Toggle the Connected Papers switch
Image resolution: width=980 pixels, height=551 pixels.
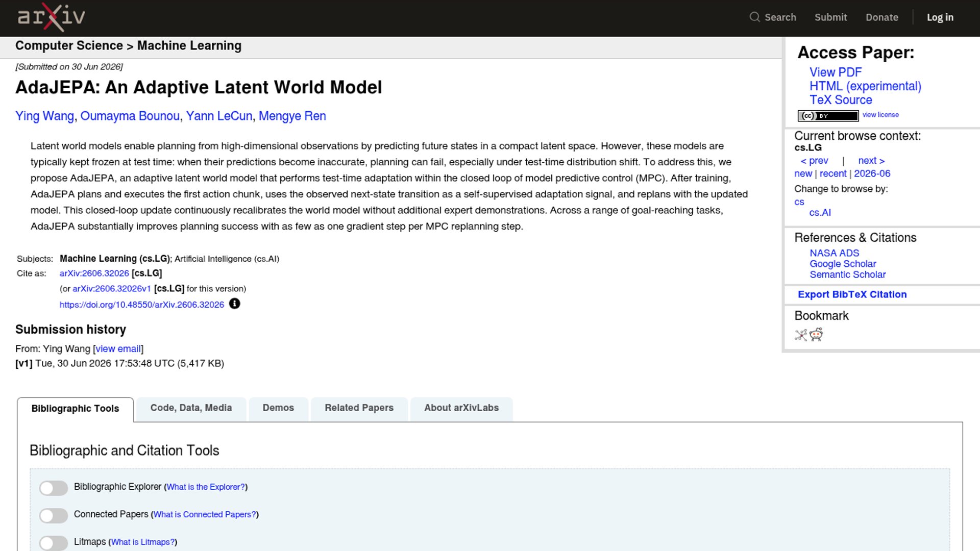click(54, 515)
